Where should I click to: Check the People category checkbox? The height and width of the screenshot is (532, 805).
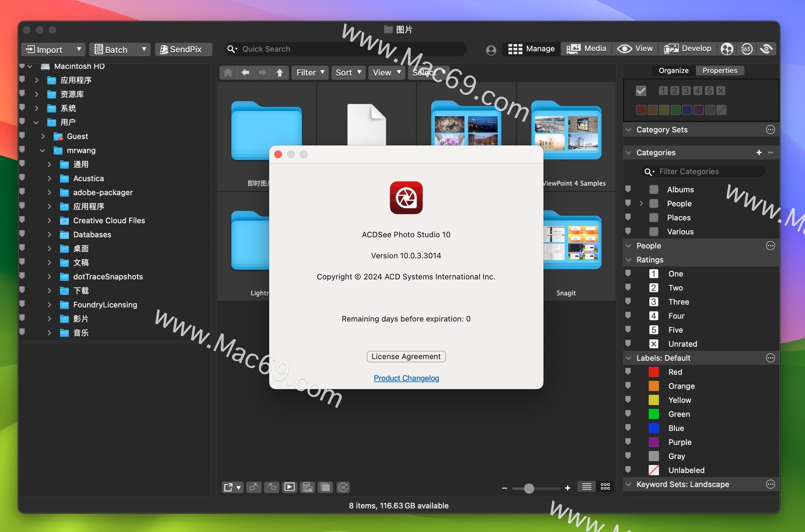pyautogui.click(x=654, y=204)
